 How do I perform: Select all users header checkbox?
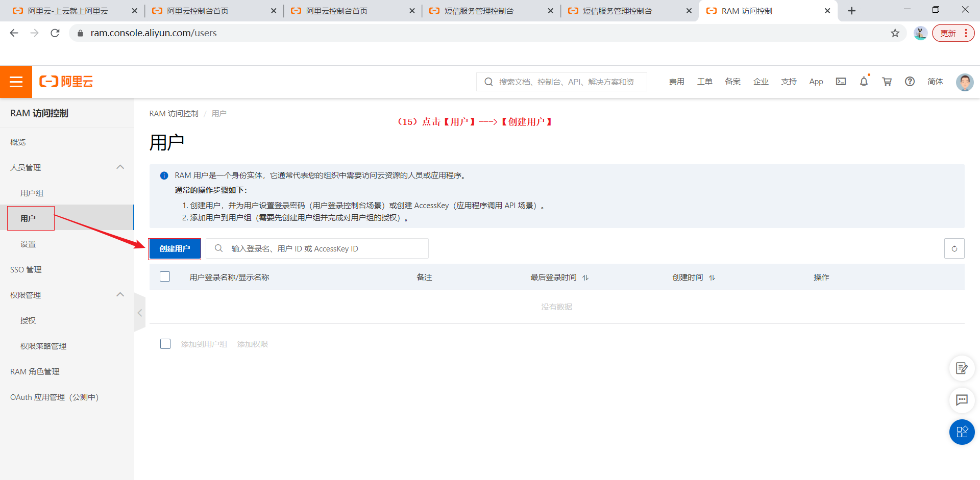tap(165, 276)
